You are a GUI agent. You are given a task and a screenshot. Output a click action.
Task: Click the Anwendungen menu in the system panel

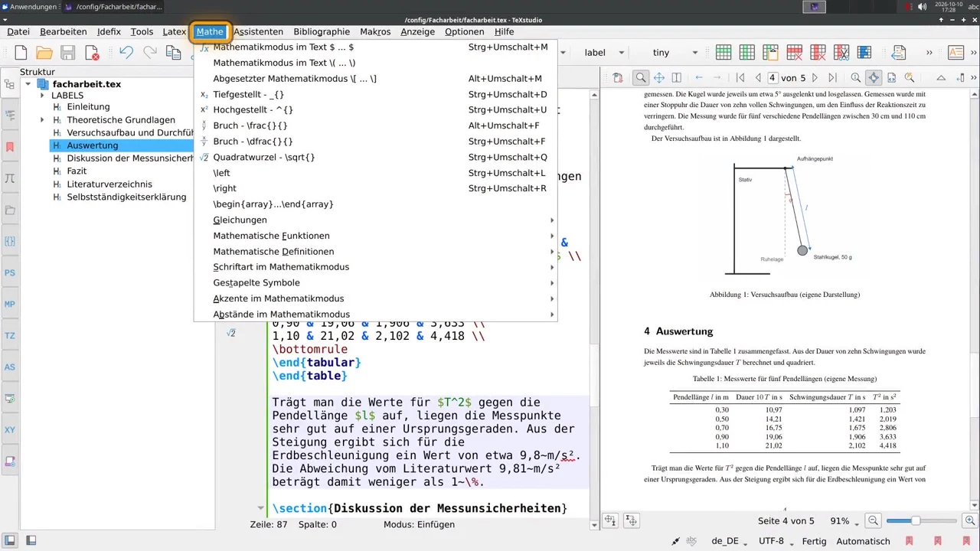(28, 7)
